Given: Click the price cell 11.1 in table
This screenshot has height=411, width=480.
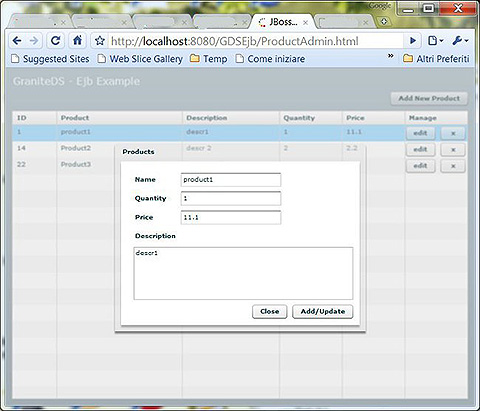Looking at the screenshot, I should [354, 132].
